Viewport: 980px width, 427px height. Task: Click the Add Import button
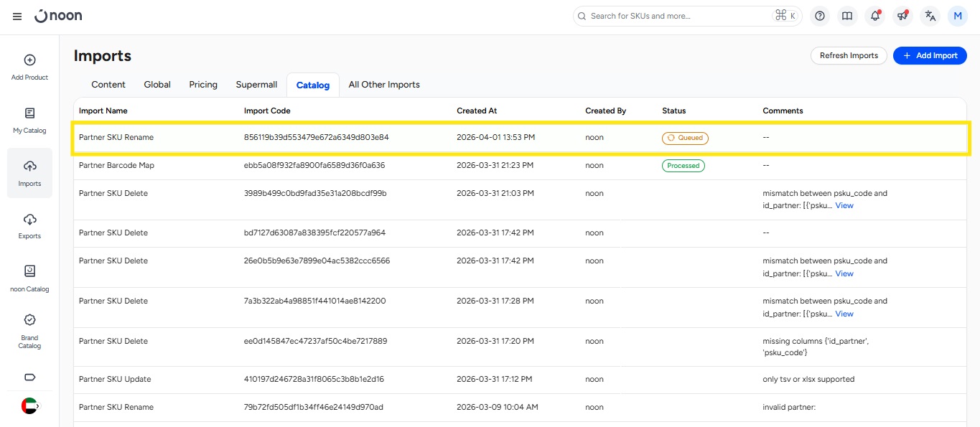pos(930,55)
